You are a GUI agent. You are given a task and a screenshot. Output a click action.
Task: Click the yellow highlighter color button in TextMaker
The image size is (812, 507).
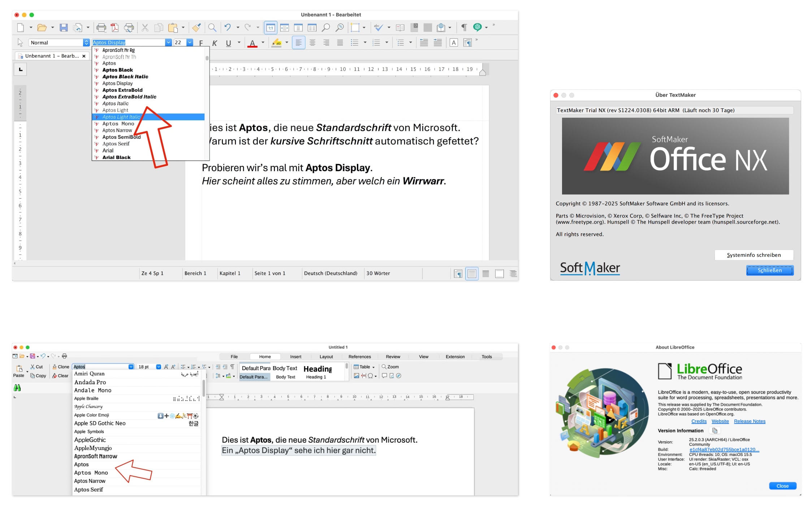(x=277, y=43)
